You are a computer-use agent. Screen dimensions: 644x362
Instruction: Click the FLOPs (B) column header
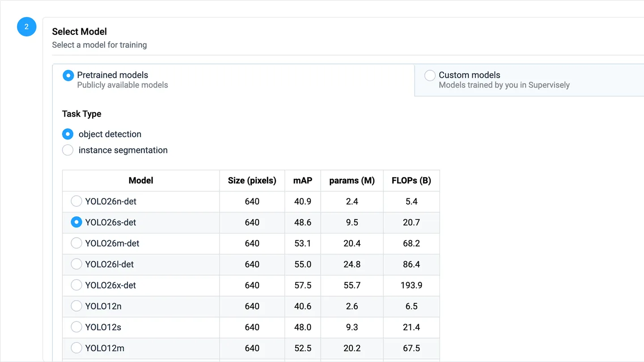click(411, 181)
